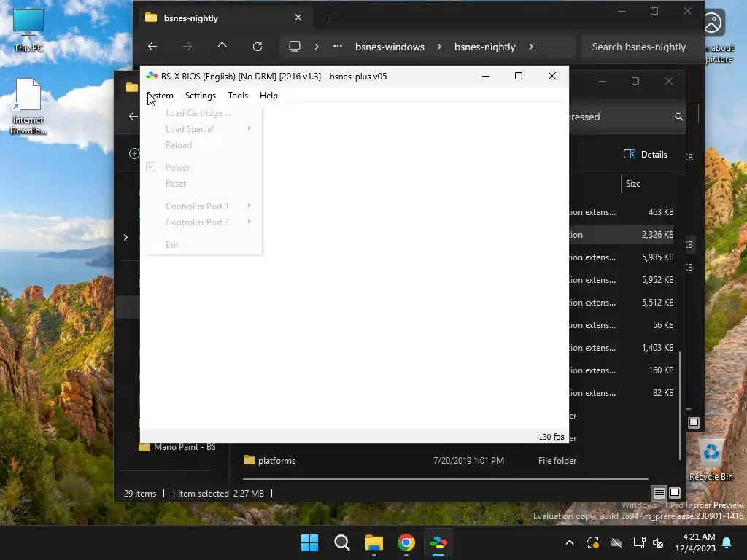Refresh the bsnes-nightly Explorer window
The height and width of the screenshot is (560, 747).
click(x=258, y=47)
